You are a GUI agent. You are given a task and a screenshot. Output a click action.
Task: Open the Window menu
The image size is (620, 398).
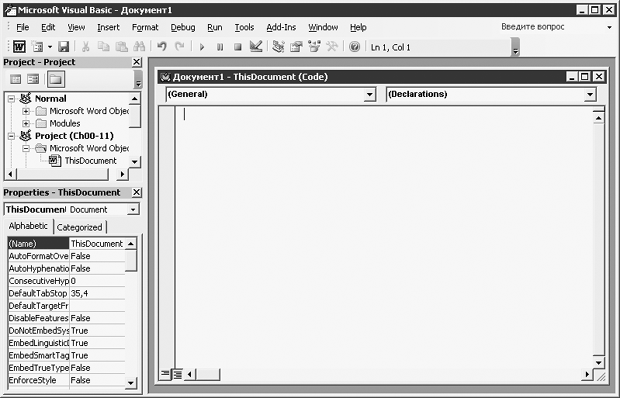(x=323, y=27)
